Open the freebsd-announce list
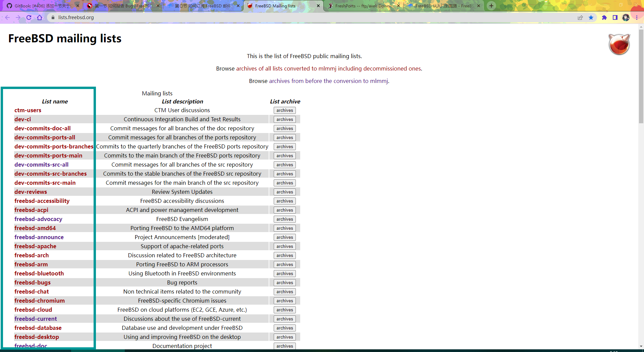 point(39,237)
